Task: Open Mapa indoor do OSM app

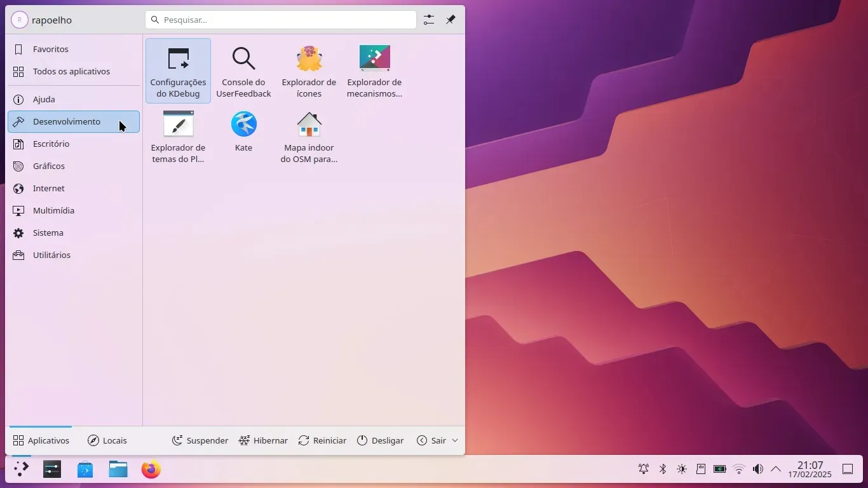Action: coord(309,136)
